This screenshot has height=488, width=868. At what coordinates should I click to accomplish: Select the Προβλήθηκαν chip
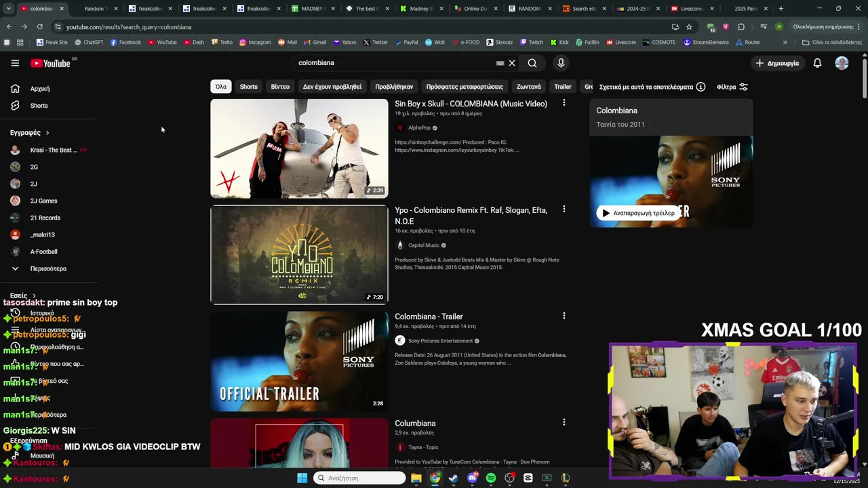point(394,87)
